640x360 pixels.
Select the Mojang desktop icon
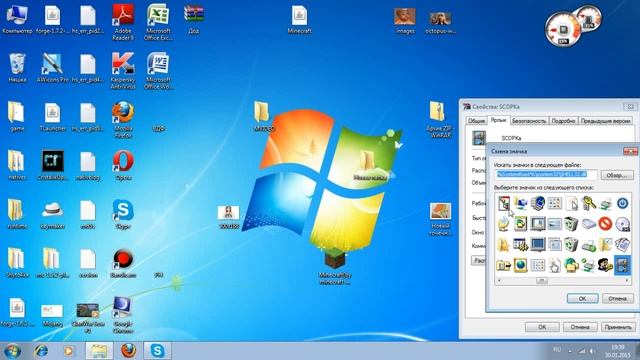coord(52,315)
